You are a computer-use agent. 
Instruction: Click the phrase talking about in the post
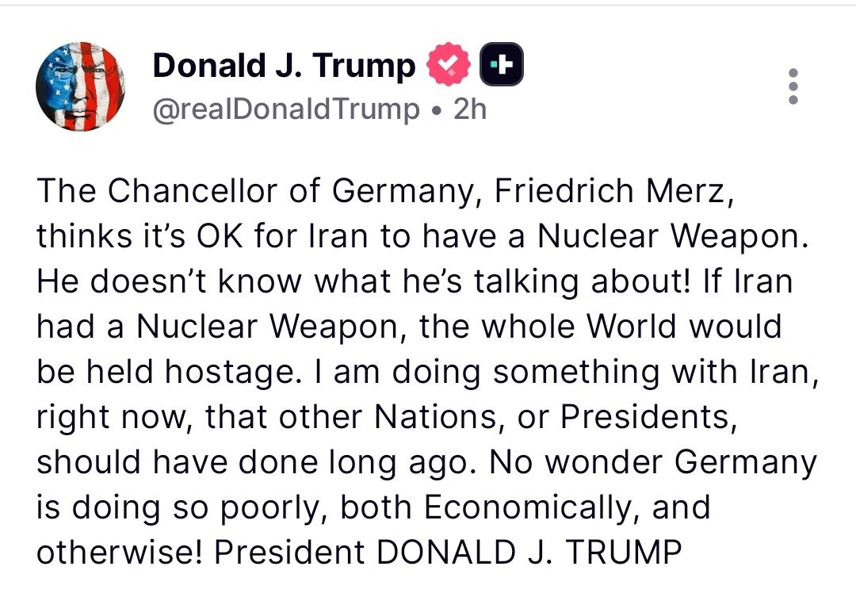pos(585,281)
